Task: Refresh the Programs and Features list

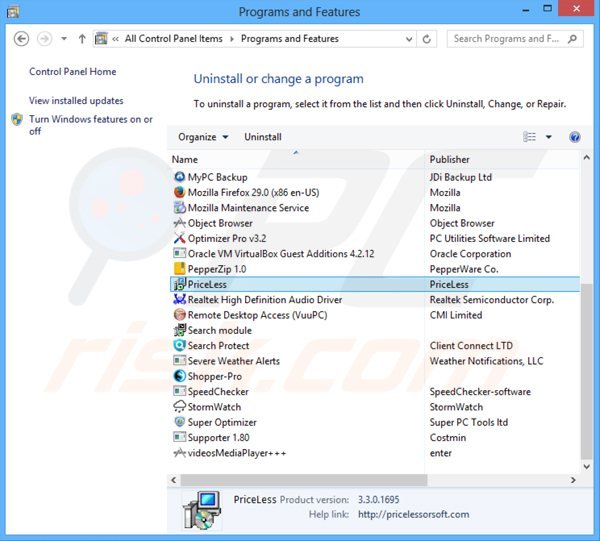Action: click(x=426, y=39)
